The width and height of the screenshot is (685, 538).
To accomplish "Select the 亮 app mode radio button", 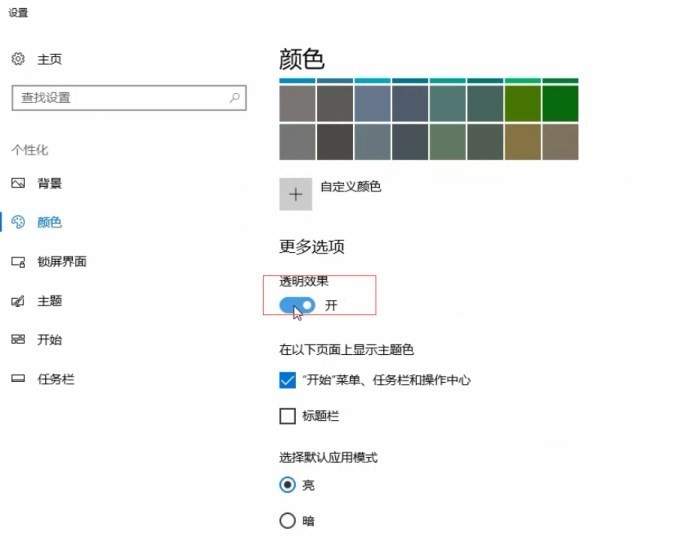I will point(287,485).
